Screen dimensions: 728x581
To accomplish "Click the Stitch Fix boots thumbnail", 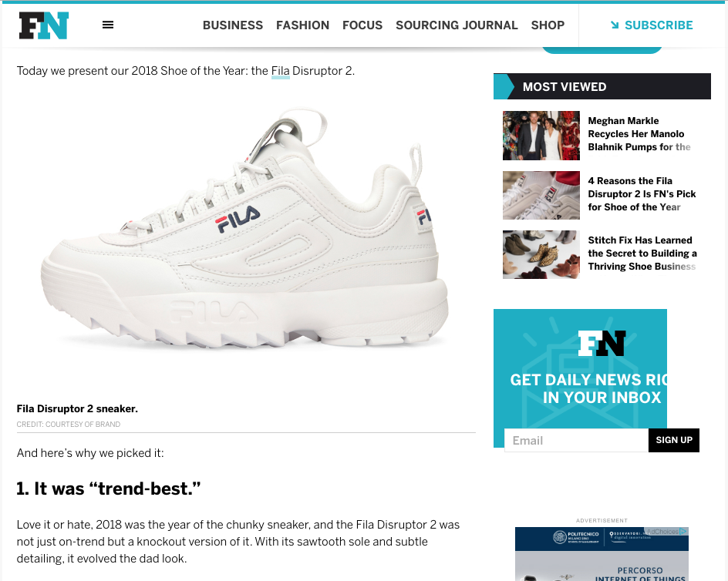I will click(541, 255).
